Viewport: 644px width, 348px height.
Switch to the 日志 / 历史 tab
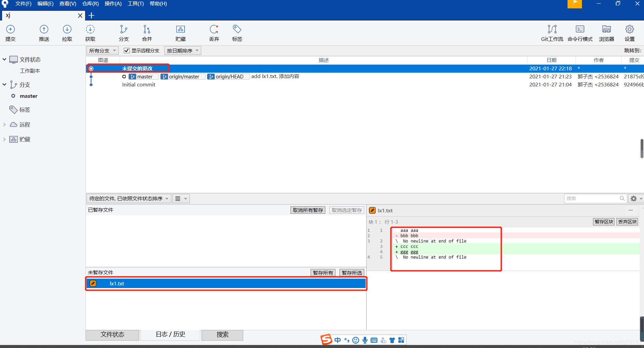[x=170, y=335]
